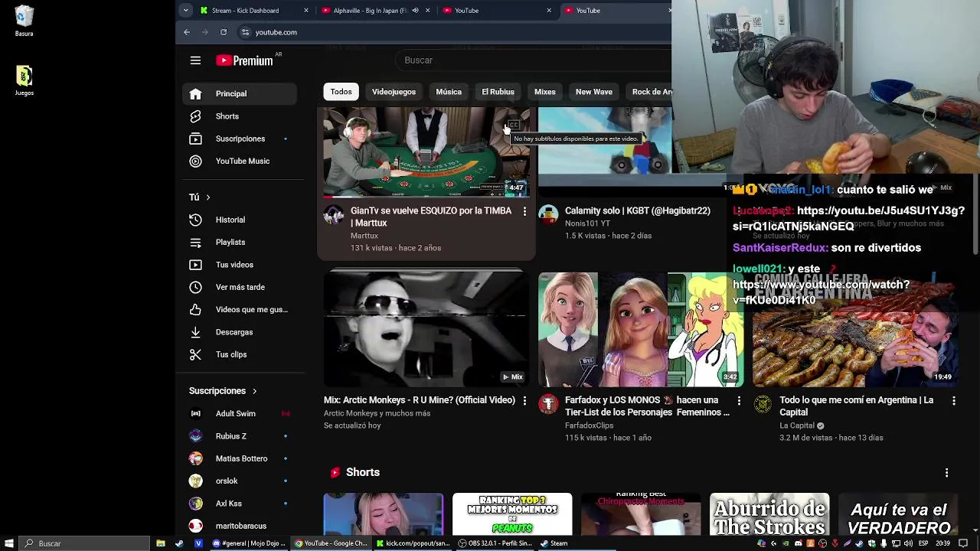The width and height of the screenshot is (980, 551).
Task: Open options for Farfadox Tier-List video
Action: pyautogui.click(x=739, y=400)
